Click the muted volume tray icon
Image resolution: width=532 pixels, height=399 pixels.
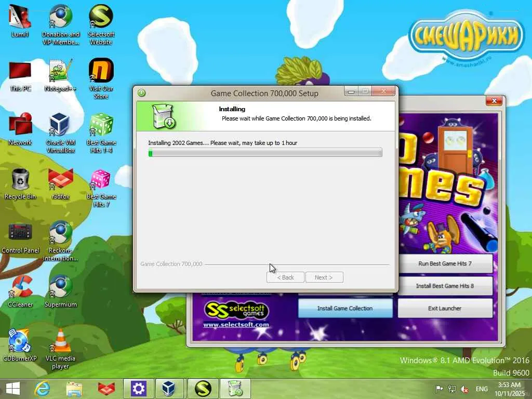pos(465,389)
